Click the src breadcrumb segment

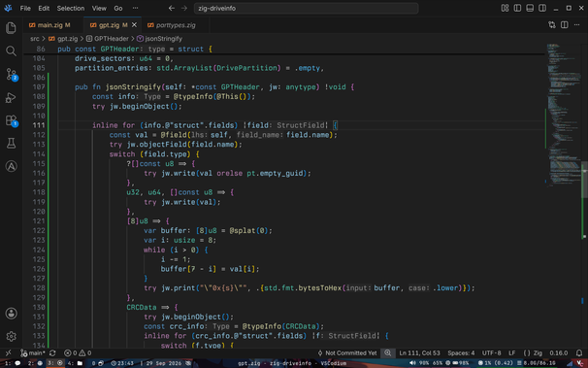[35, 39]
